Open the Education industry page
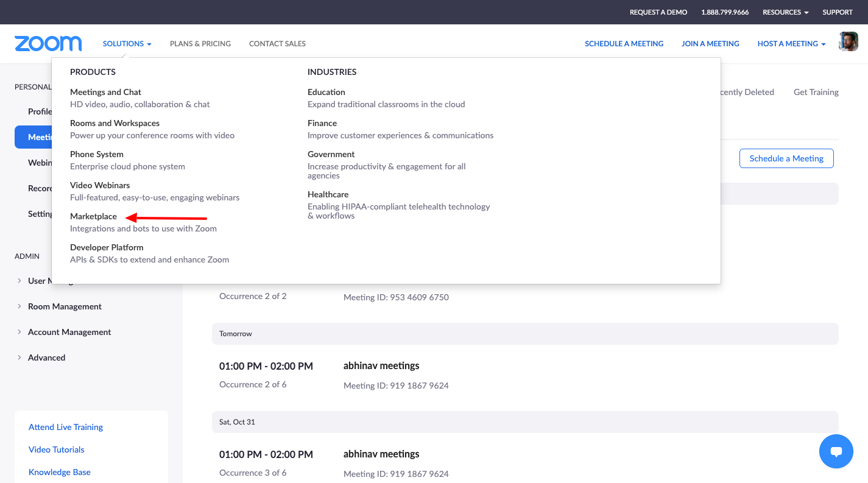This screenshot has height=483, width=868. point(326,92)
